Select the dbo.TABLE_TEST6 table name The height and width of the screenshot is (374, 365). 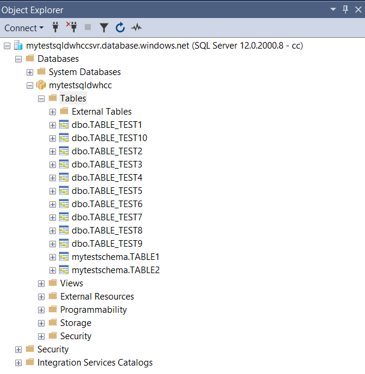[107, 204]
